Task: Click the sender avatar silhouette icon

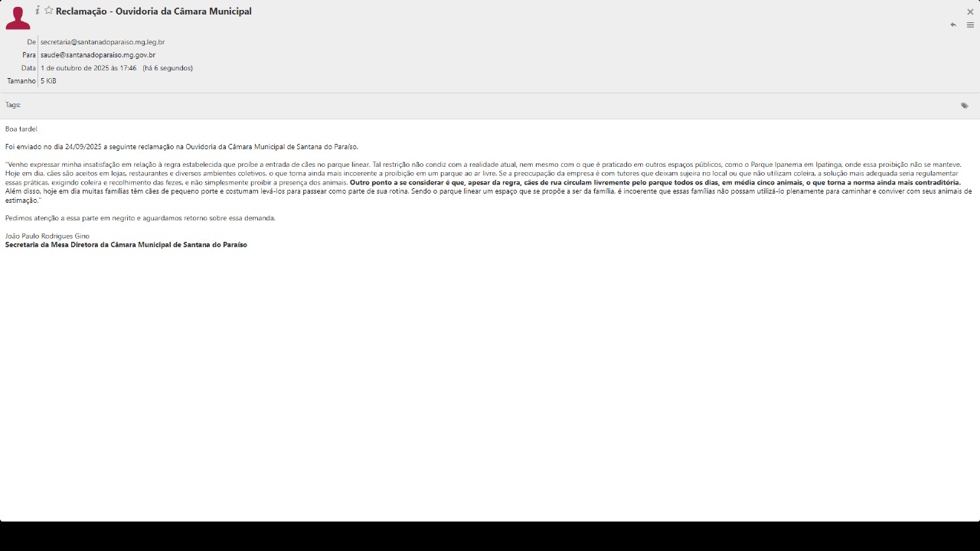Action: click(x=18, y=18)
